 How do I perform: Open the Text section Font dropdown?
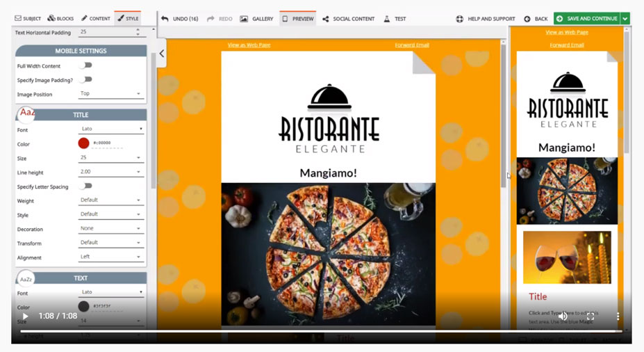click(x=111, y=292)
